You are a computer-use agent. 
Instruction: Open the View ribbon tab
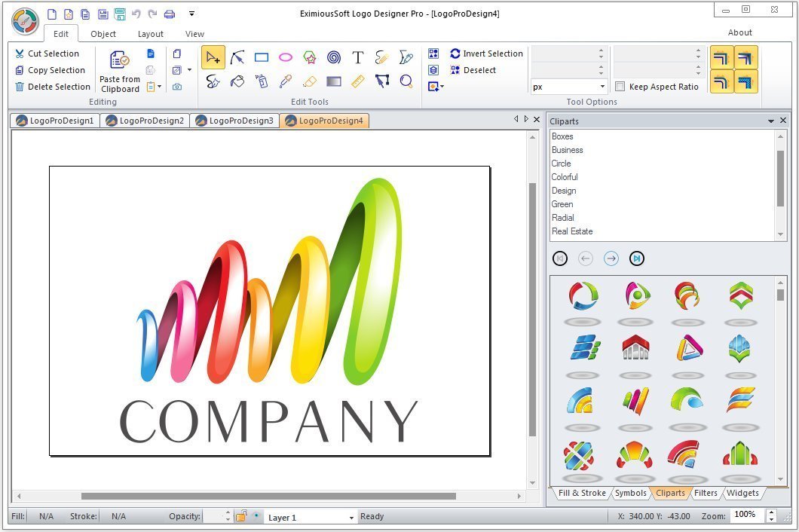point(194,34)
